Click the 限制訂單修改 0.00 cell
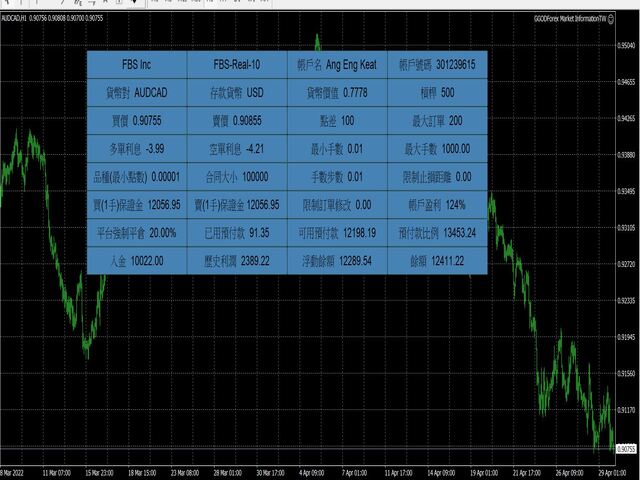This screenshot has width=640, height=480. pyautogui.click(x=337, y=205)
